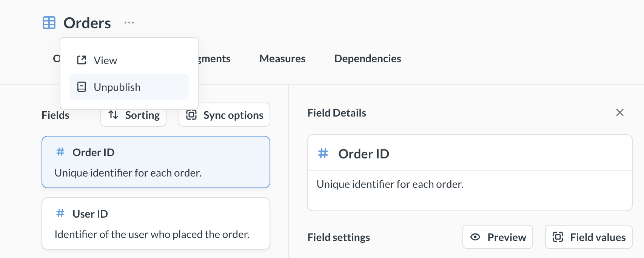
Task: Click the hash icon on User ID card
Action: click(x=60, y=214)
